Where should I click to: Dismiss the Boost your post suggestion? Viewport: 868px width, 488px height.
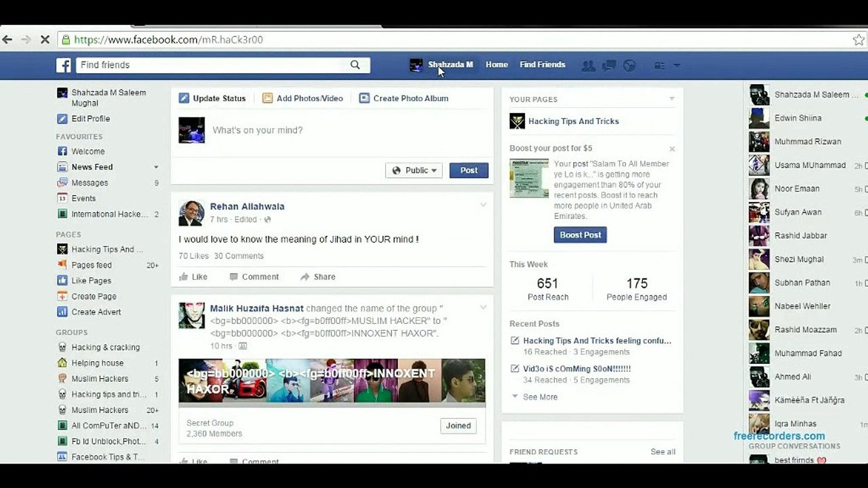click(672, 149)
